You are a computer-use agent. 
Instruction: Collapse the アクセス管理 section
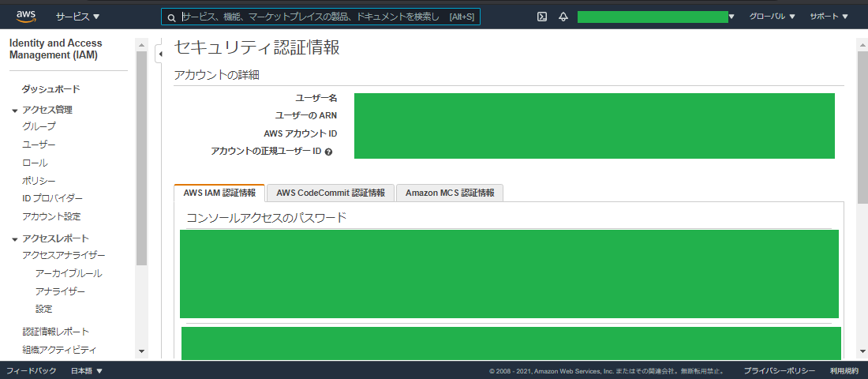click(x=14, y=111)
